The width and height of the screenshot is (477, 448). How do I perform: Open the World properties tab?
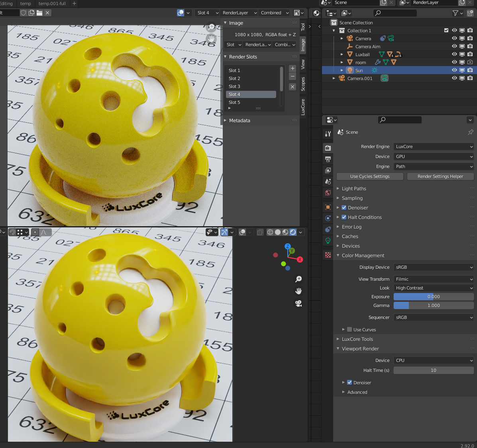328,193
